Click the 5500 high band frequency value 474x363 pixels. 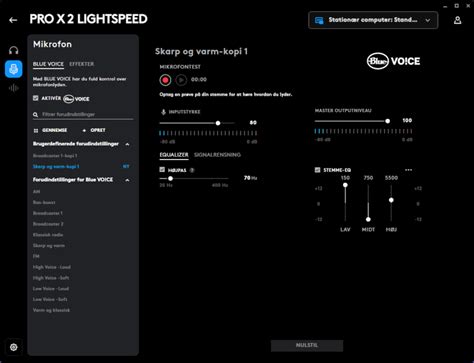391,178
